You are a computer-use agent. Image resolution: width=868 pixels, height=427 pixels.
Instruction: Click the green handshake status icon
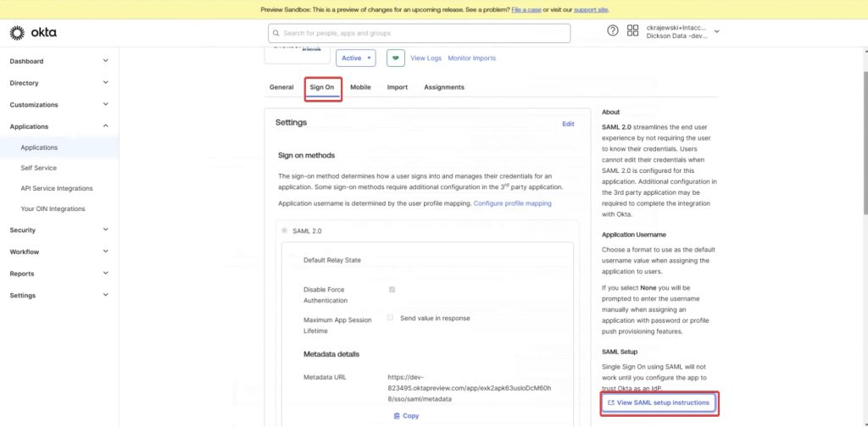[x=395, y=58]
